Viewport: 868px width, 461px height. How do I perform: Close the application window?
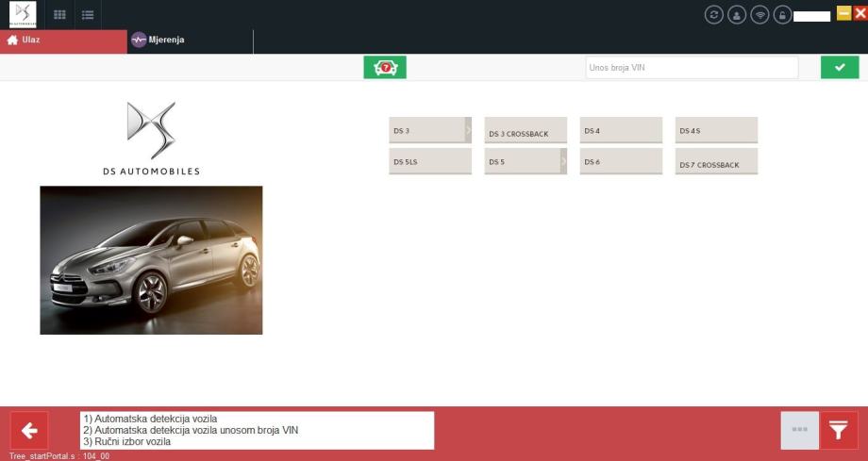point(860,13)
